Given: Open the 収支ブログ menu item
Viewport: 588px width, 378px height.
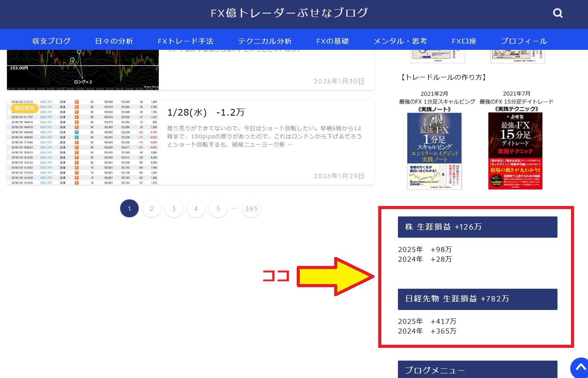Looking at the screenshot, I should [51, 41].
